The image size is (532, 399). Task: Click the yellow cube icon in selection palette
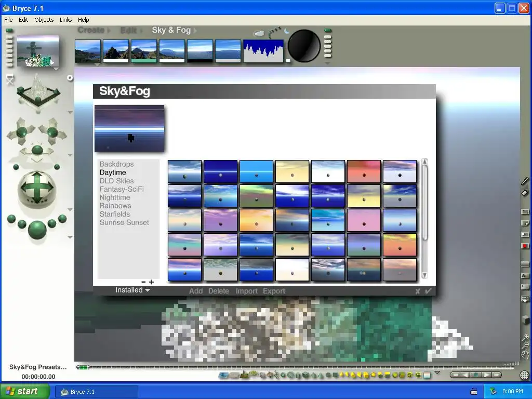(x=366, y=375)
